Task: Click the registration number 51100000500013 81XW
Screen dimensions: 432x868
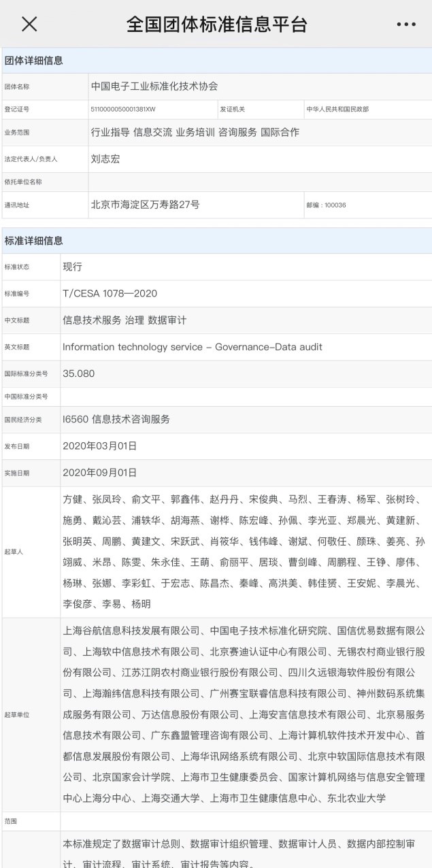Action: pos(123,109)
